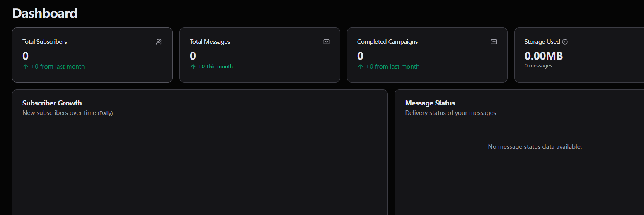Image resolution: width=644 pixels, height=215 pixels.
Task: Click '+0 from last month' under Total Subscribers
Action: (58, 67)
